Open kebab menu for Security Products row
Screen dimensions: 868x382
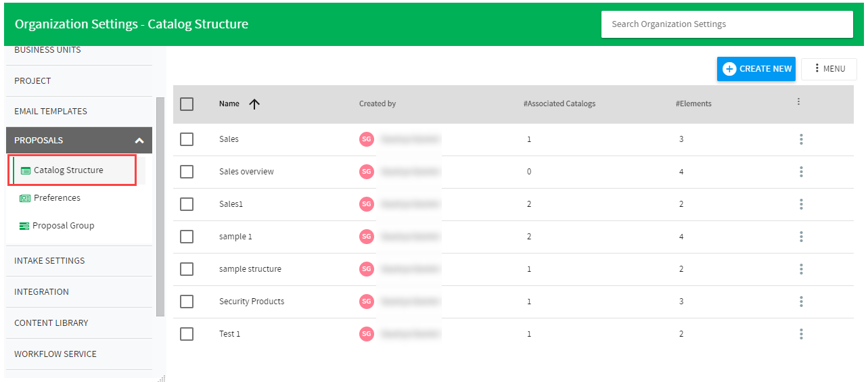[x=801, y=302]
